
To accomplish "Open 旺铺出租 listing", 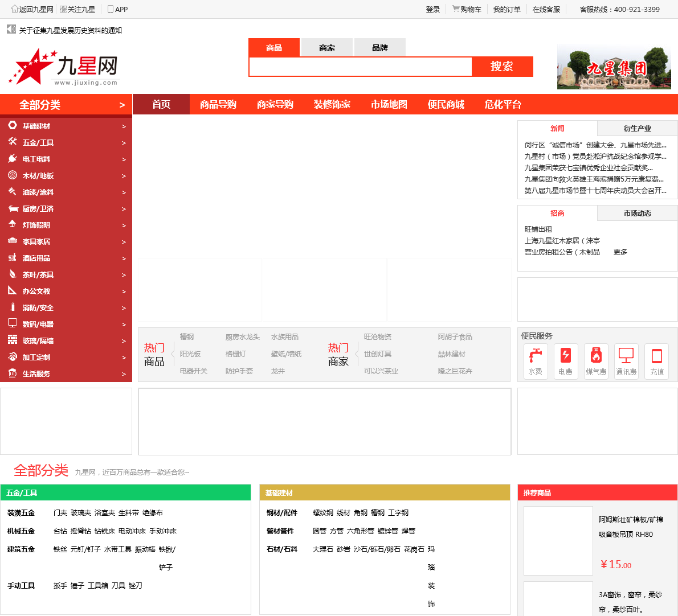I will click(x=538, y=229).
